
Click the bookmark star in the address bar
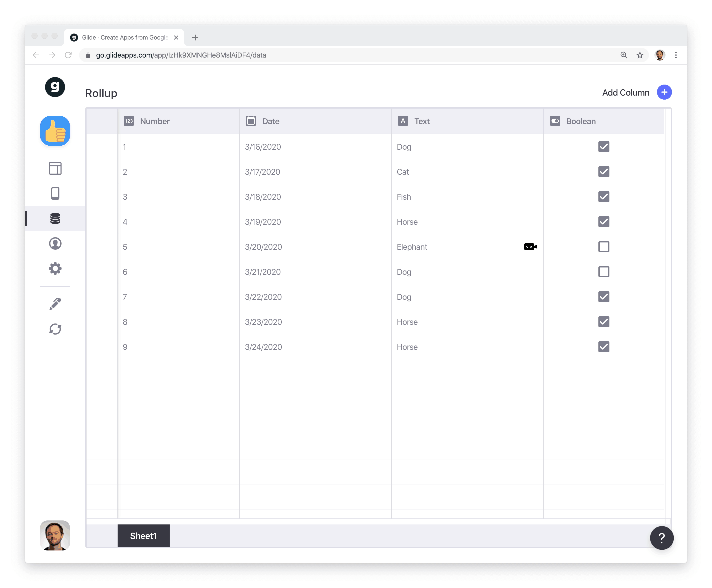tap(639, 55)
